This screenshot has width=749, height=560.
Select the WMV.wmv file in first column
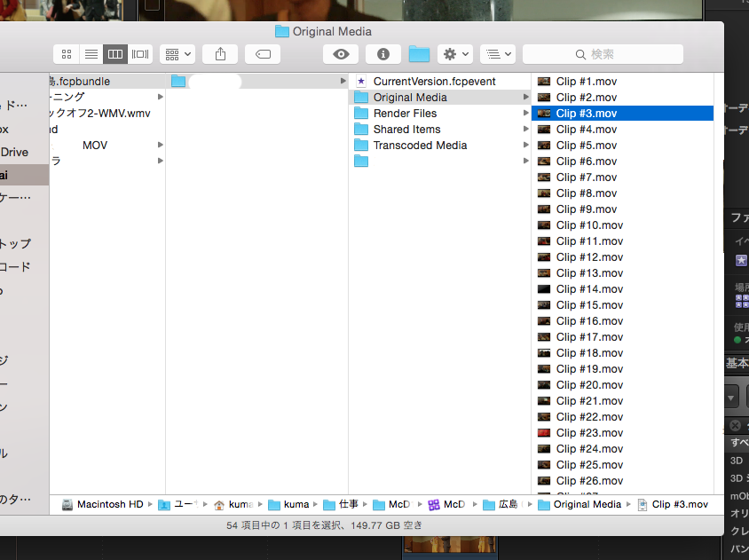(x=107, y=114)
